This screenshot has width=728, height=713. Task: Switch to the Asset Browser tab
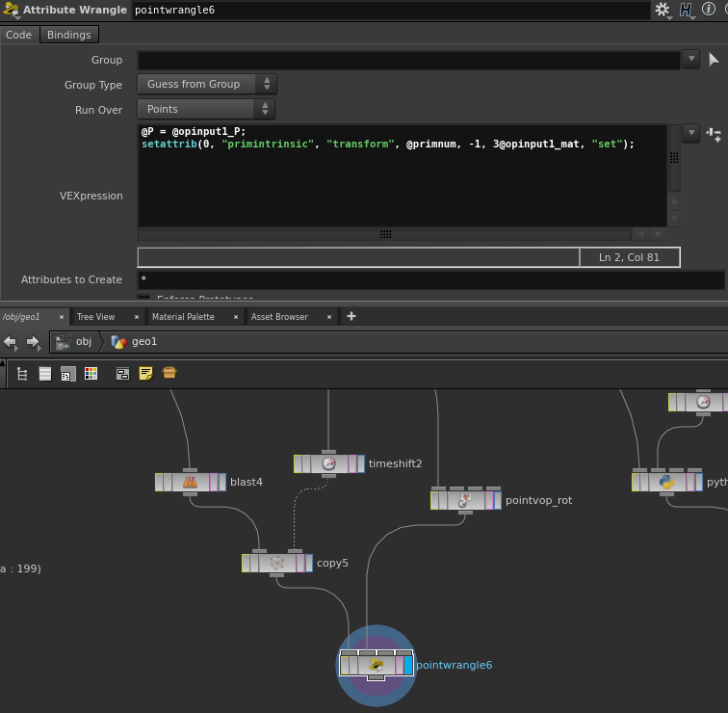[279, 317]
